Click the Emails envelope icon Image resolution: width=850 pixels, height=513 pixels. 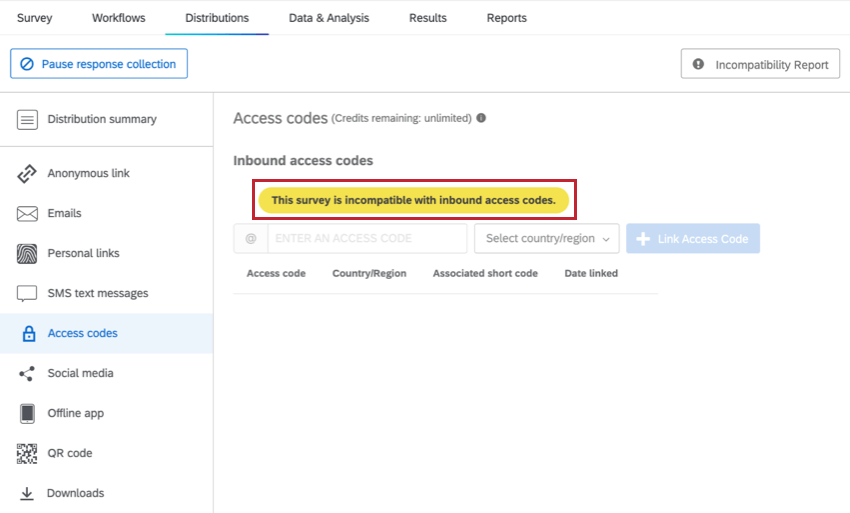pyautogui.click(x=28, y=214)
